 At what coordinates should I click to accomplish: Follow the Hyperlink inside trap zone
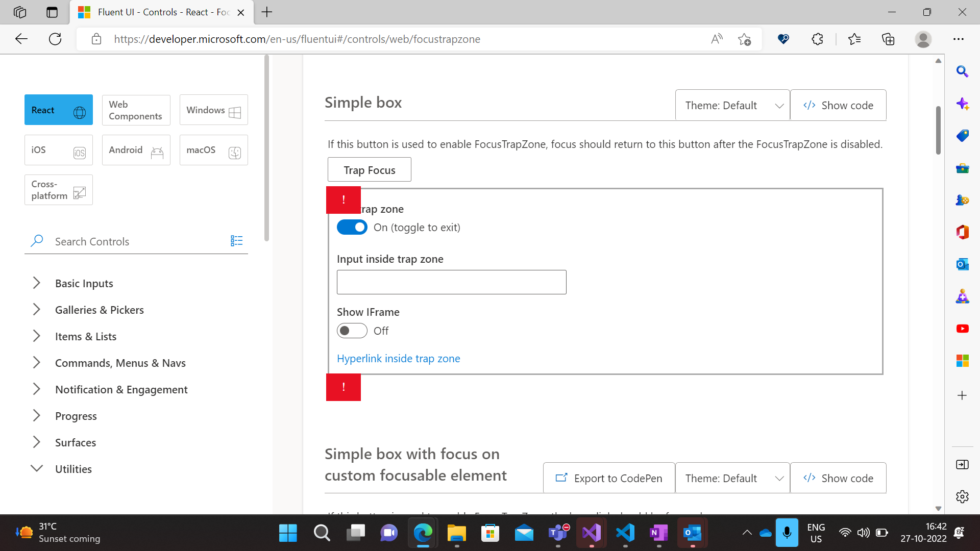(398, 359)
